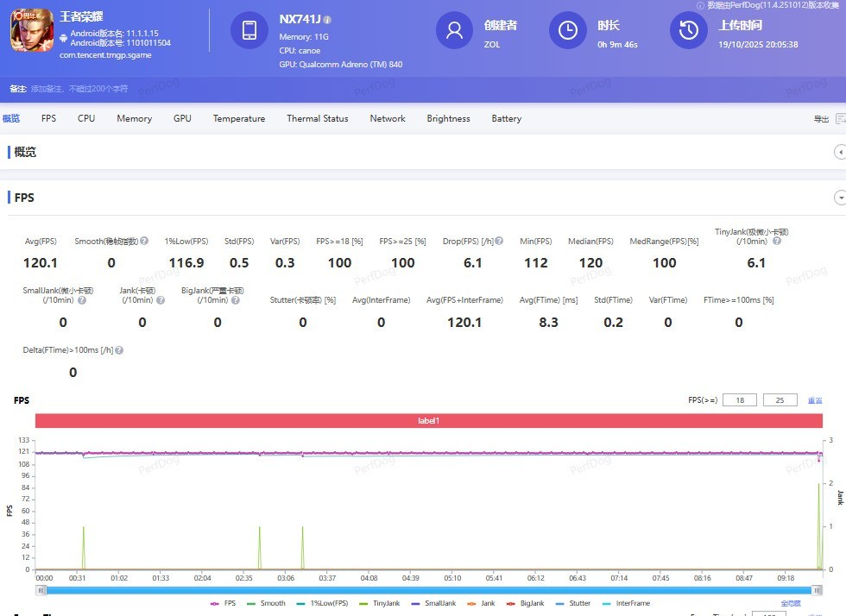Click help icon beside Delta(FTime)>100ms
The image size is (846, 616).
pyautogui.click(x=119, y=350)
